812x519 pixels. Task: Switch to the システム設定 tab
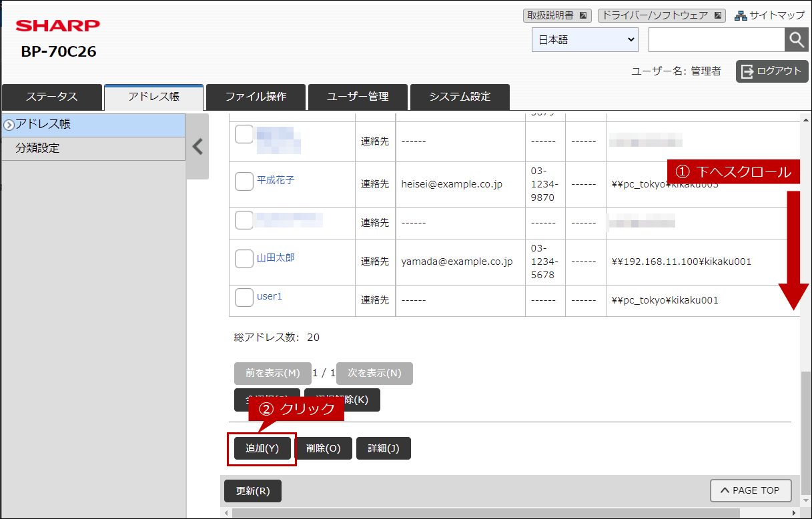pyautogui.click(x=460, y=97)
